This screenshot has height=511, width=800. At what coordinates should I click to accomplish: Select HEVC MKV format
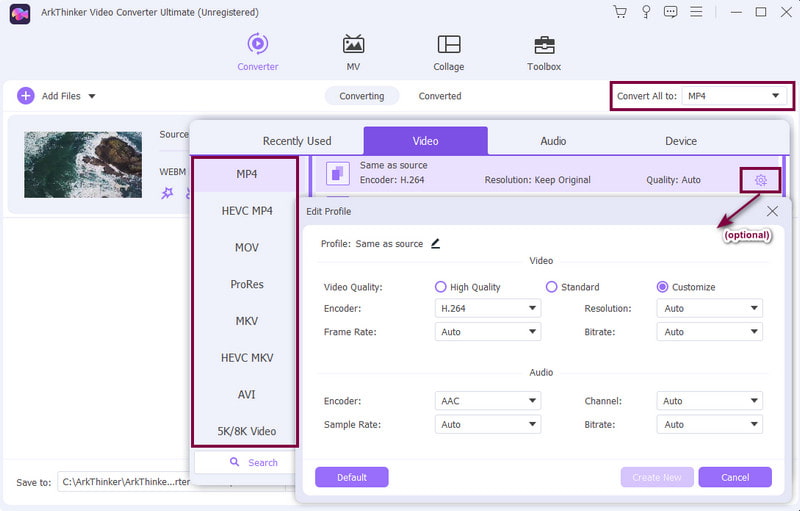point(247,357)
